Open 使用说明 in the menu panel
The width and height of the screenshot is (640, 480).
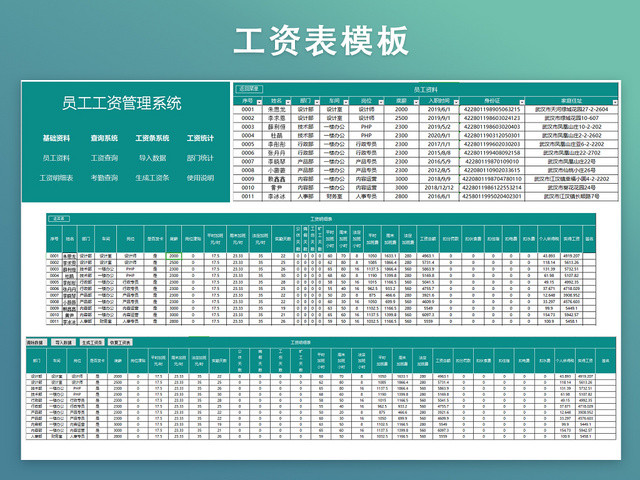tap(200, 178)
